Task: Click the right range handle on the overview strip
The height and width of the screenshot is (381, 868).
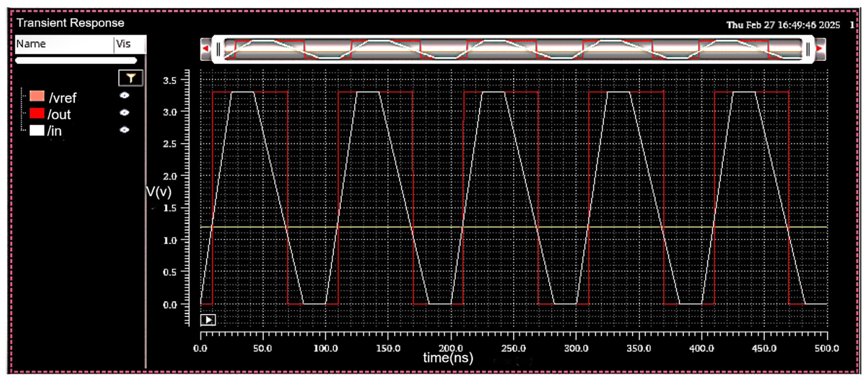Action: [808, 49]
